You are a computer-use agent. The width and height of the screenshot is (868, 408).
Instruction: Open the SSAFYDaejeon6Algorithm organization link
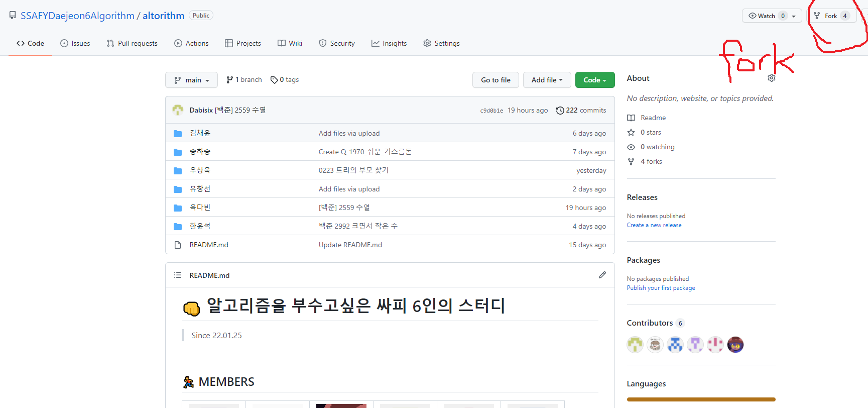click(x=77, y=16)
